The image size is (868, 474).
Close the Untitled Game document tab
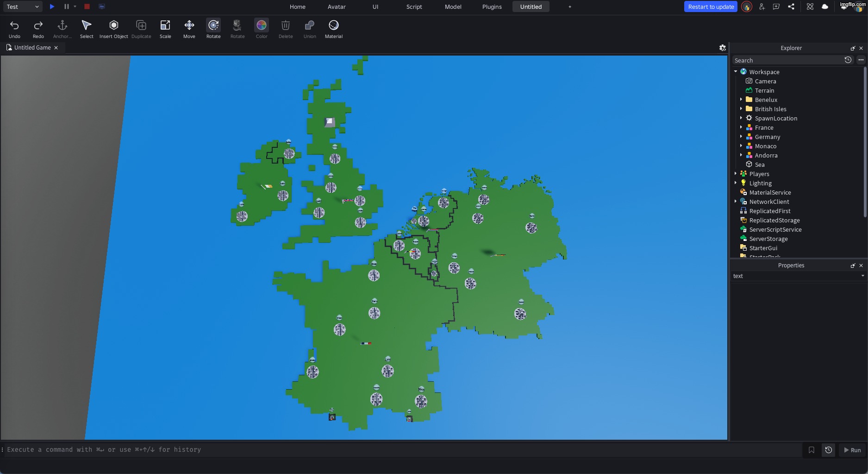tap(56, 48)
